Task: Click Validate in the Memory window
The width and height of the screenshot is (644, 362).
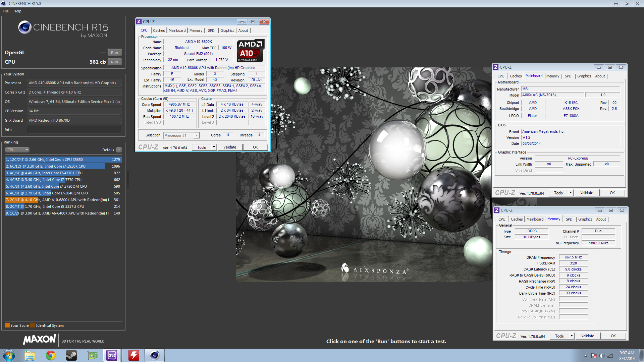Action: pyautogui.click(x=588, y=336)
